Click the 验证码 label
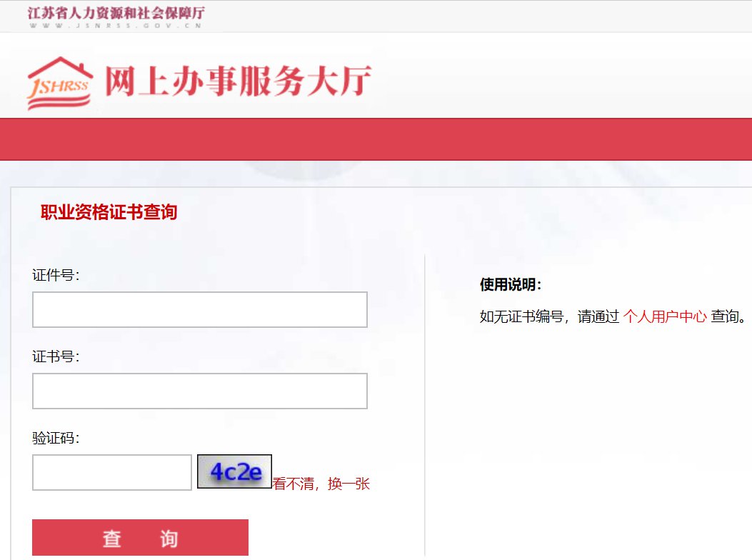 (x=56, y=438)
